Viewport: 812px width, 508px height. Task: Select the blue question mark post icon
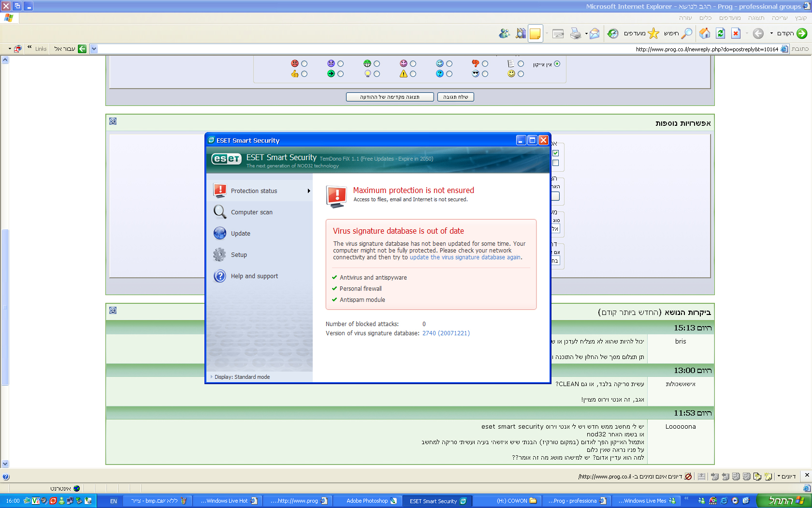[x=440, y=74]
